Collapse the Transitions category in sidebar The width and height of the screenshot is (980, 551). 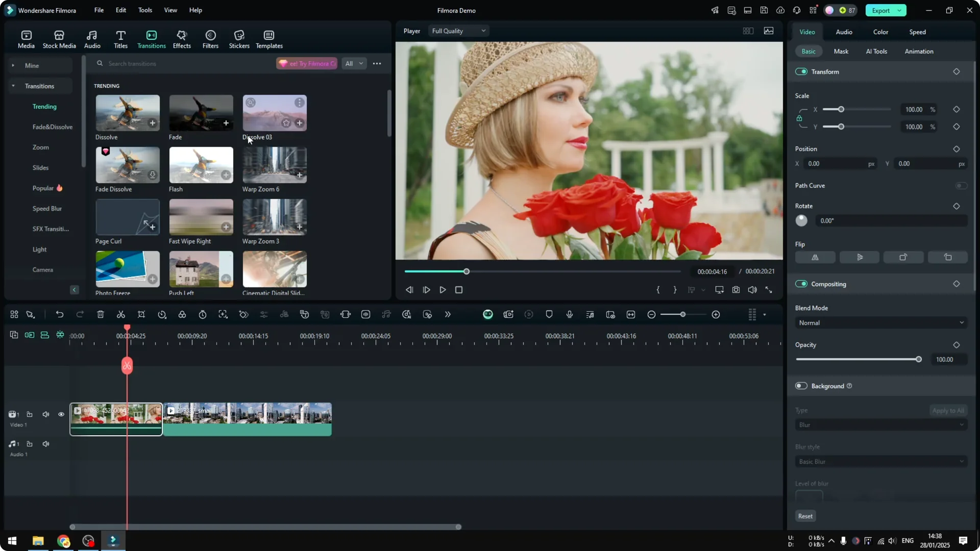[x=14, y=86]
